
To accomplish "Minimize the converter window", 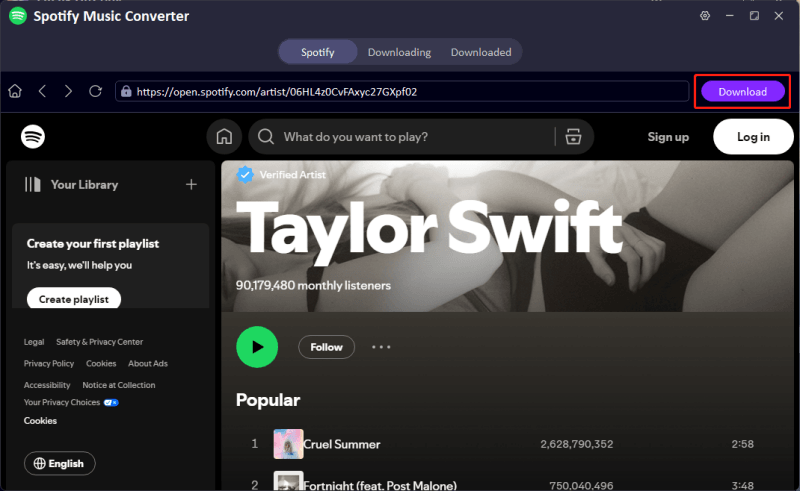I will (730, 16).
